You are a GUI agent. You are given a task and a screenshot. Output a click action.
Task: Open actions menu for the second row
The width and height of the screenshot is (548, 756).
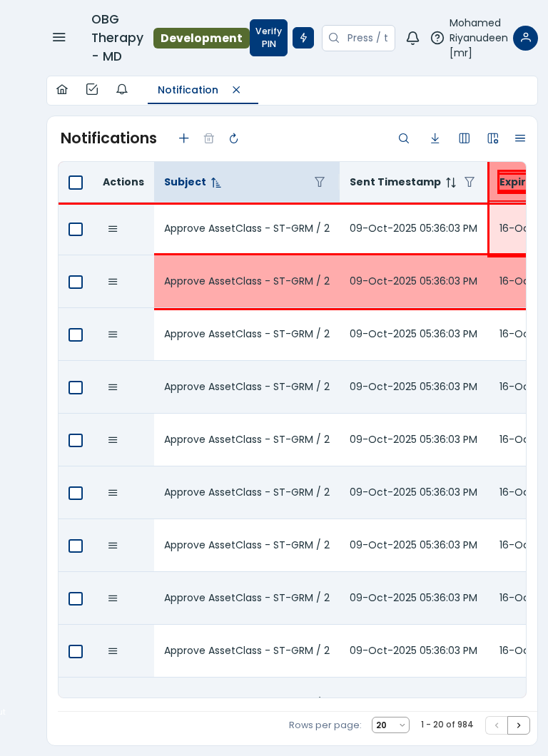[113, 282]
